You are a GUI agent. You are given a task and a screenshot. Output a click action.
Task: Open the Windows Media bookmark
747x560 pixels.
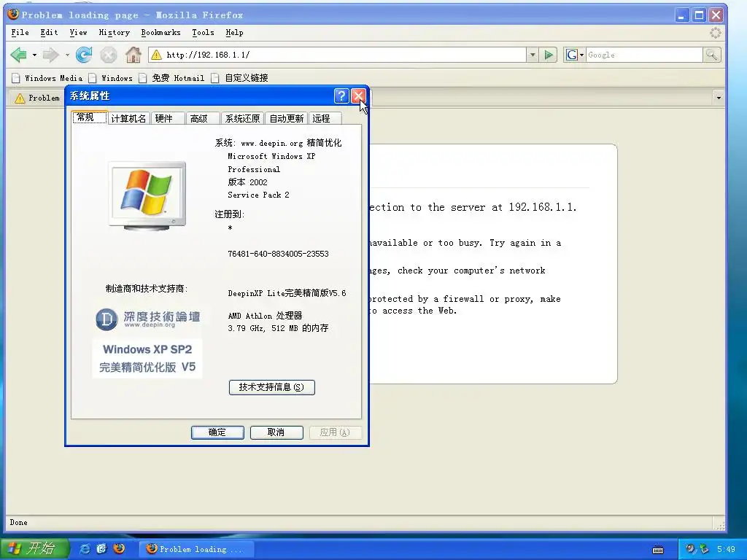(47, 78)
